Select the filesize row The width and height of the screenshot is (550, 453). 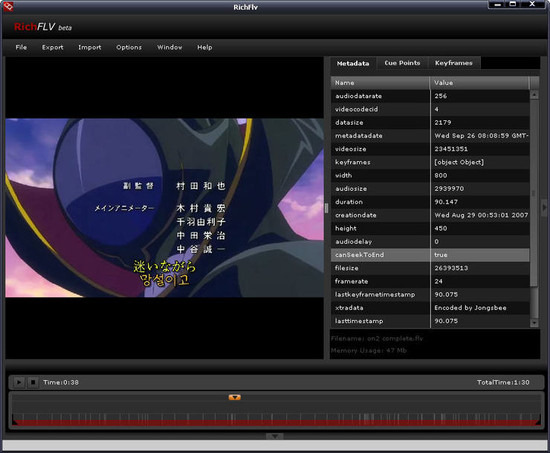[x=430, y=268]
